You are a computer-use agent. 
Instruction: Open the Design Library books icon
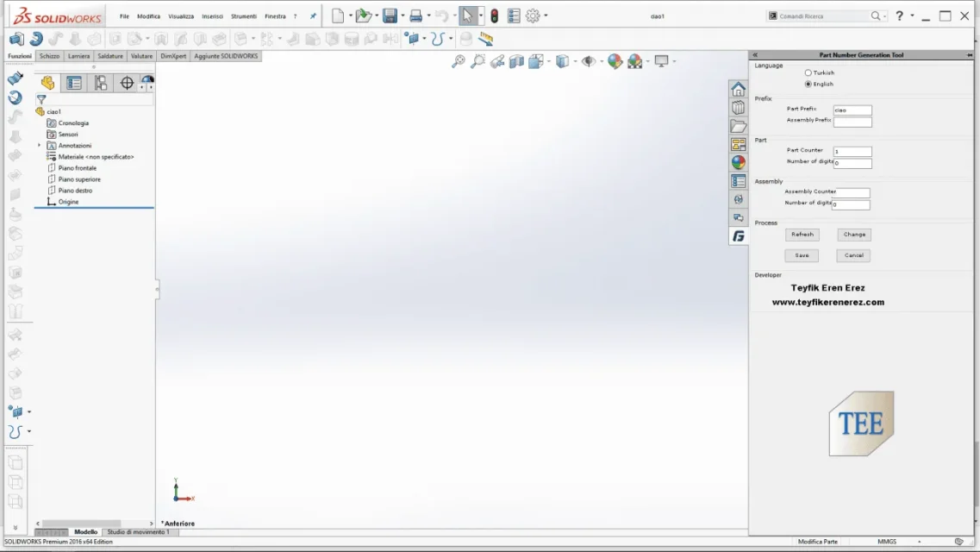[x=738, y=108]
